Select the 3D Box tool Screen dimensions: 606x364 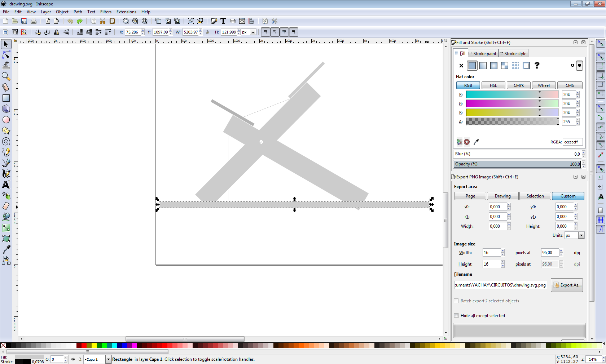tap(6, 109)
